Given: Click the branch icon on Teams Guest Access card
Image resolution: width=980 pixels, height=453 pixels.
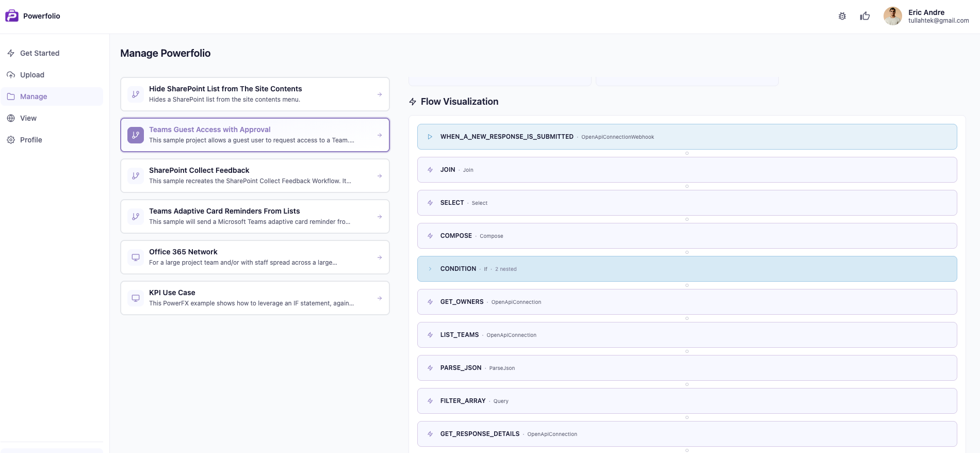Looking at the screenshot, I should point(136,135).
